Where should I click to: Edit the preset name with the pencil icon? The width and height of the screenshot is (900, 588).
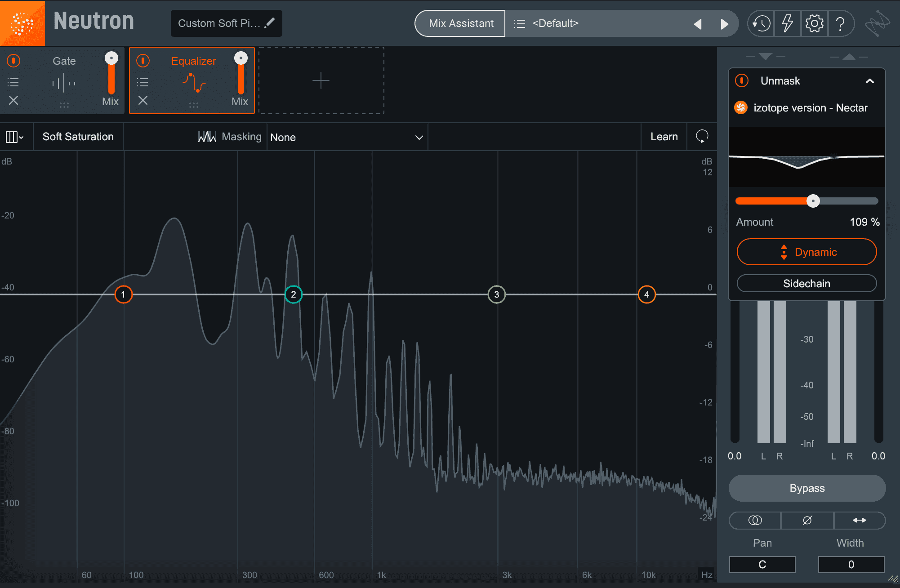(270, 23)
